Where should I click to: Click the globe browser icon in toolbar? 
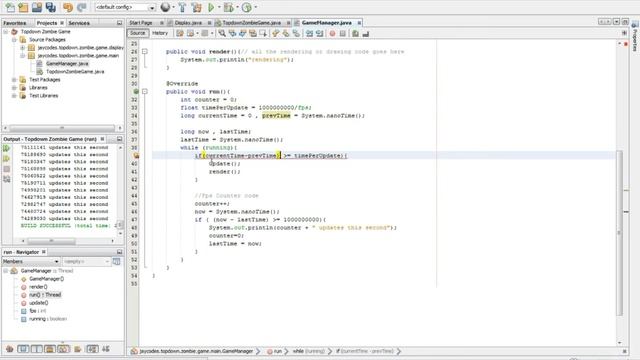[x=165, y=7]
